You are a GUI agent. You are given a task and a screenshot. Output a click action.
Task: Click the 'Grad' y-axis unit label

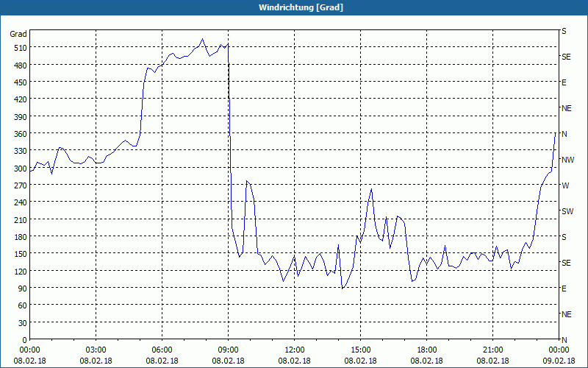18,34
